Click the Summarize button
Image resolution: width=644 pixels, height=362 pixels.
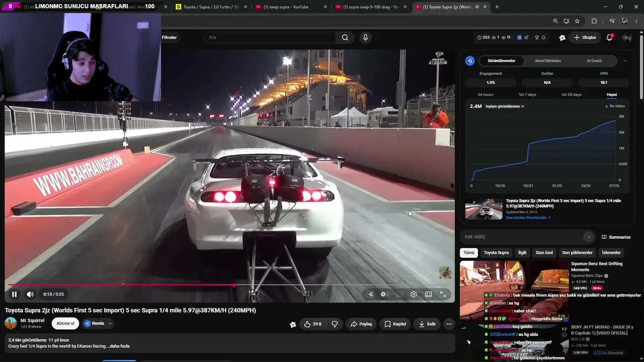(x=616, y=237)
